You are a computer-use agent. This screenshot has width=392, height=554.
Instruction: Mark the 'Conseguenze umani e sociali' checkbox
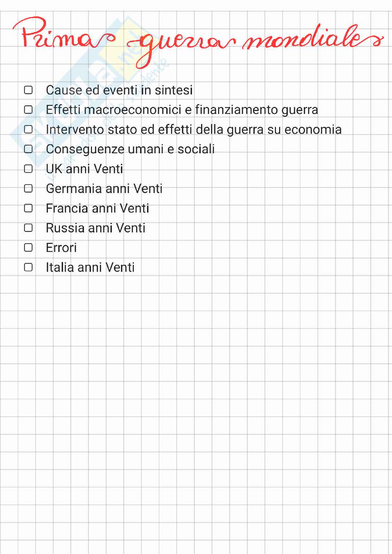[x=28, y=149]
